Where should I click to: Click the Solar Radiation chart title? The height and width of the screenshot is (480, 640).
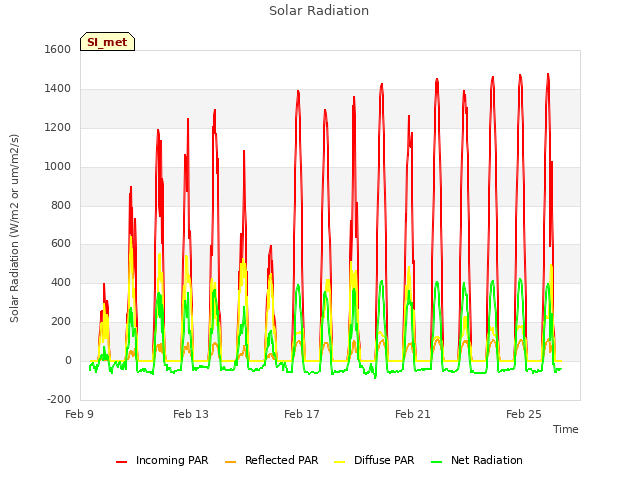click(x=319, y=11)
